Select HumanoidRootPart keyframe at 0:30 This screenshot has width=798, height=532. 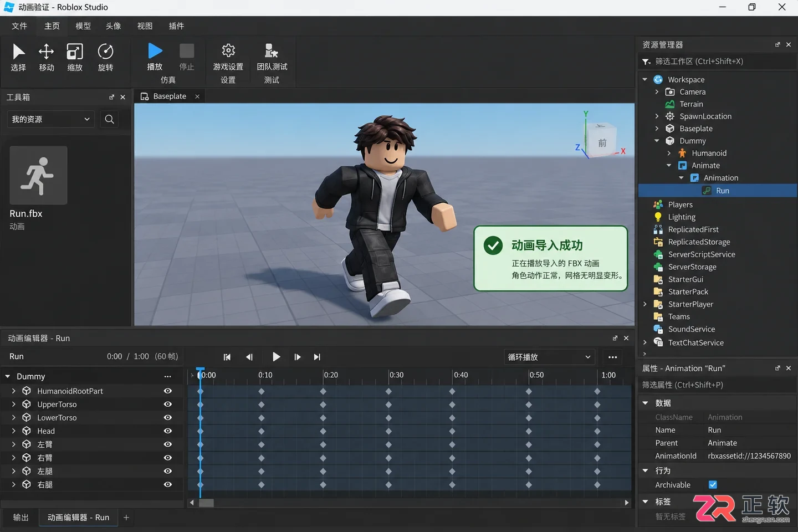pyautogui.click(x=388, y=391)
